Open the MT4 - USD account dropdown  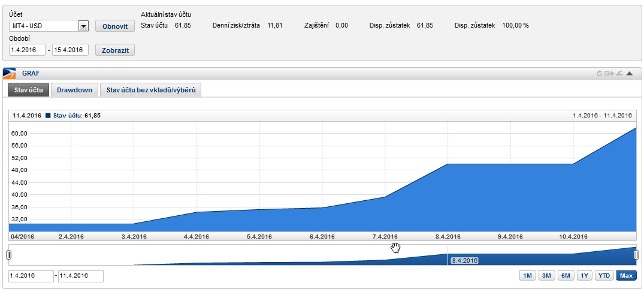(x=83, y=26)
